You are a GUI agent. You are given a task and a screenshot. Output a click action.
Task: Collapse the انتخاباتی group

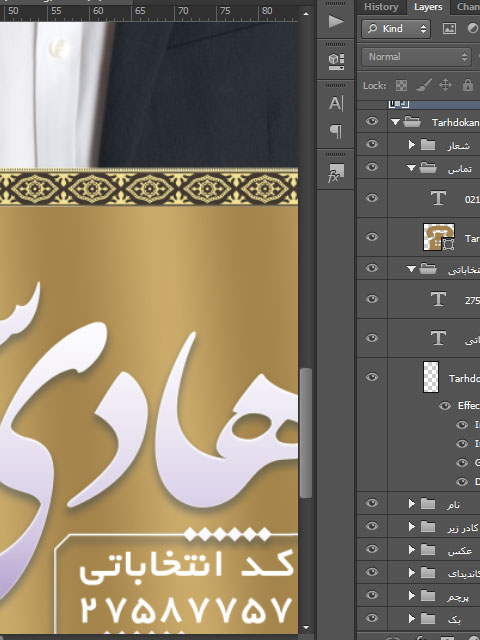tap(411, 269)
